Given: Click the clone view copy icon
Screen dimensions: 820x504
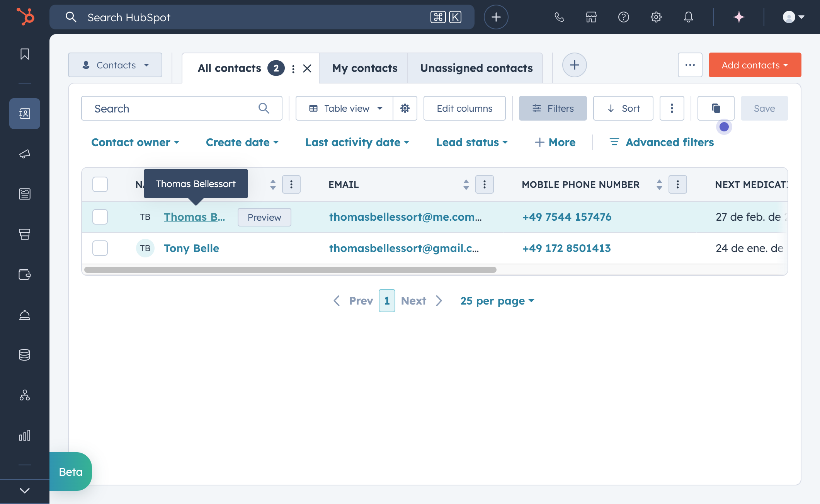Looking at the screenshot, I should point(716,108).
